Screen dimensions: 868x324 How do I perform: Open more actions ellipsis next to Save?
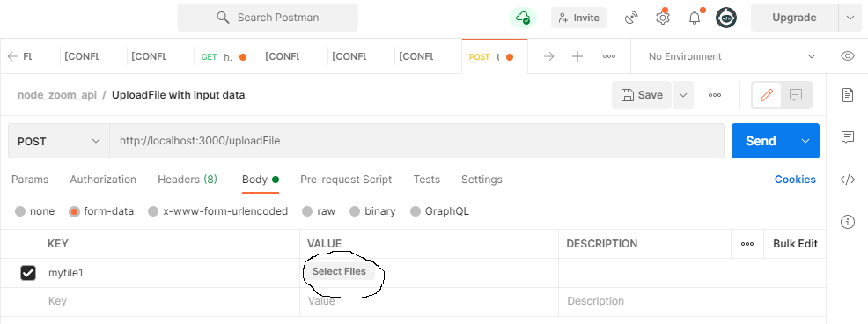coord(715,95)
